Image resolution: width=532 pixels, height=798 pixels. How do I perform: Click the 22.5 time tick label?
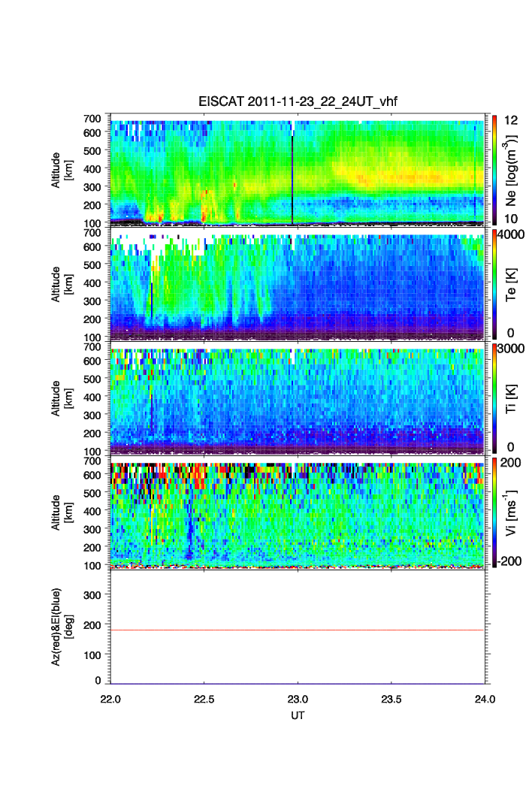pos(204,699)
